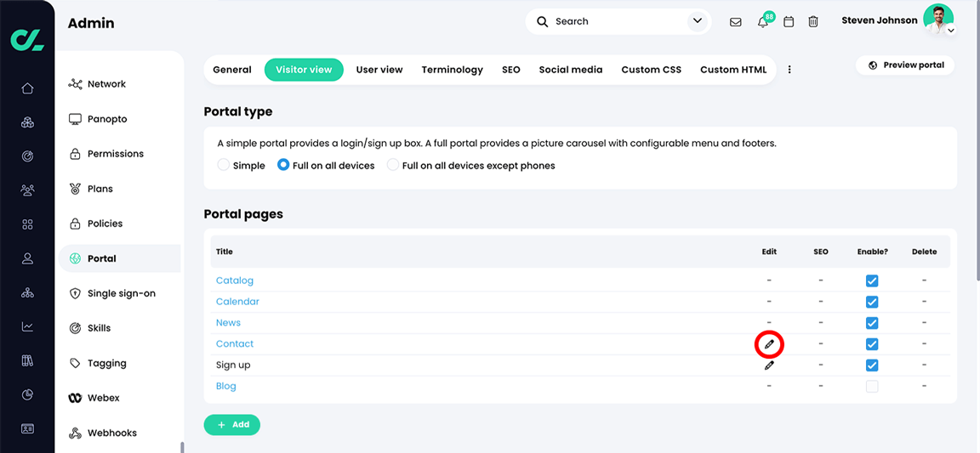
Task: Uncheck Enable for the Sign up page
Action: pyautogui.click(x=872, y=365)
